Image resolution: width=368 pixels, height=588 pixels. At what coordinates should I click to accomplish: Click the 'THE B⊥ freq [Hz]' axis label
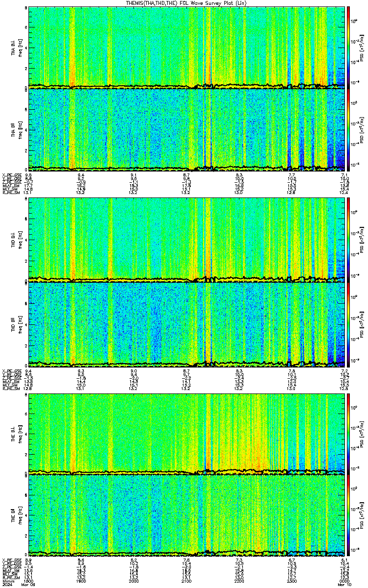16,435
